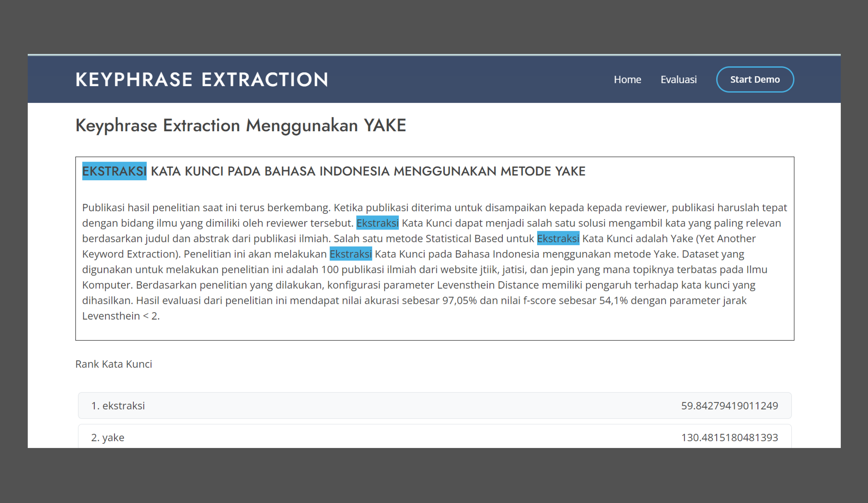
Task: Click 'Levensthein < 2.' at abstract end
Action: pyautogui.click(x=121, y=316)
